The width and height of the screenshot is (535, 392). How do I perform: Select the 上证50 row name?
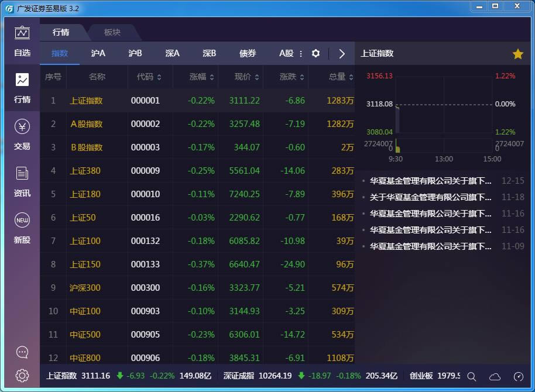click(83, 218)
